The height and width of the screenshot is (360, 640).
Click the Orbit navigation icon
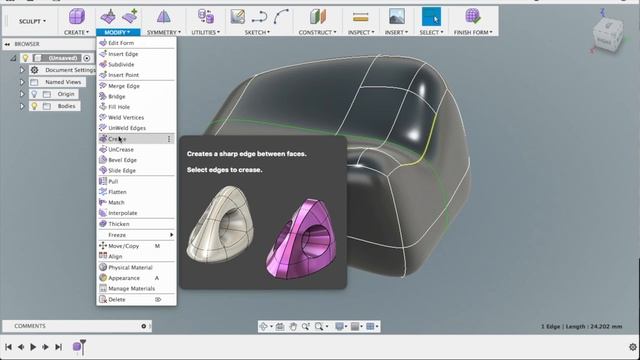pyautogui.click(x=264, y=327)
